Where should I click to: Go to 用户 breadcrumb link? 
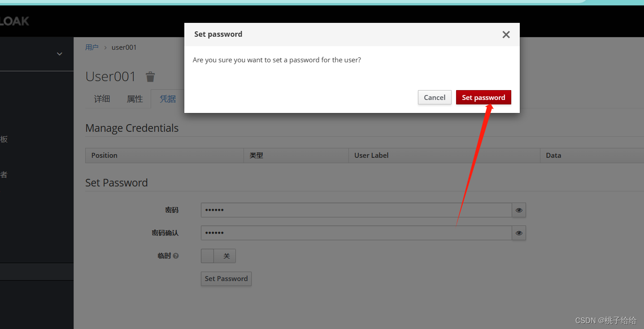92,47
